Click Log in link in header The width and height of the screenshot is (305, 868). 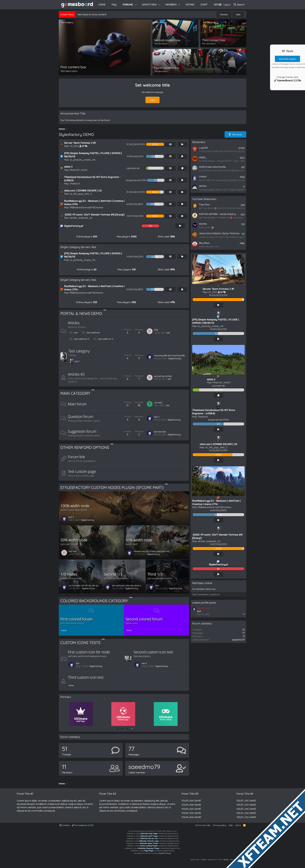click(x=227, y=5)
